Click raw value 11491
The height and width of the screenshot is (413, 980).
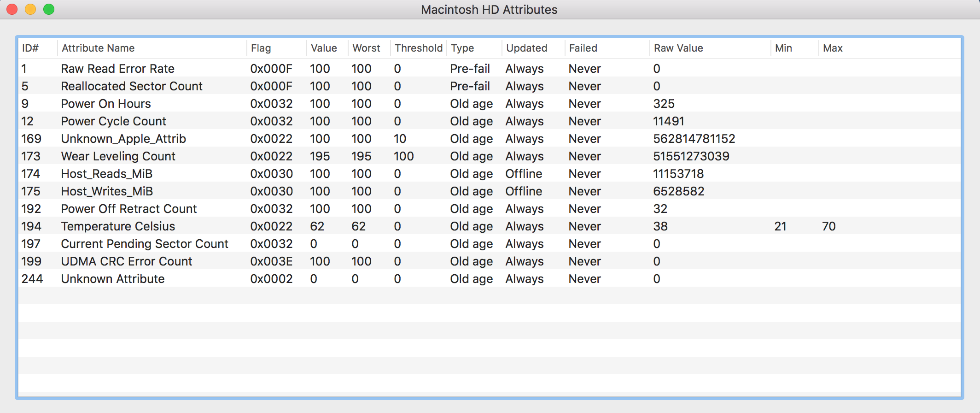pyautogui.click(x=669, y=121)
